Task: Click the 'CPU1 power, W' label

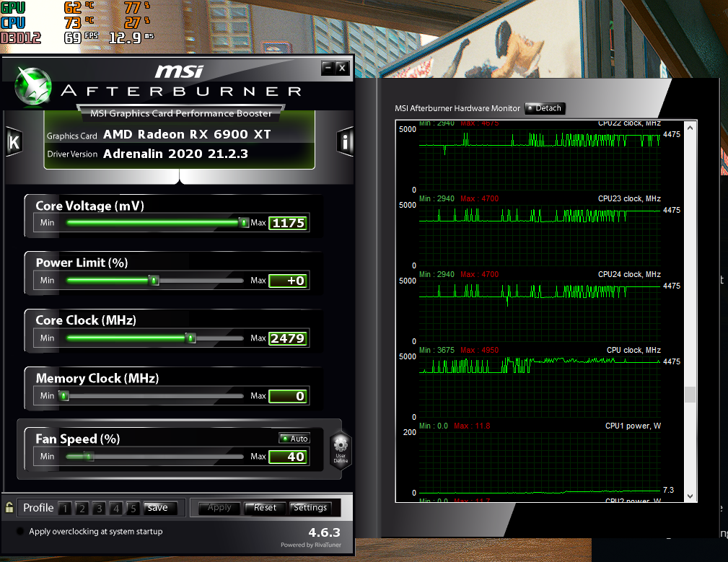Action: pos(633,426)
